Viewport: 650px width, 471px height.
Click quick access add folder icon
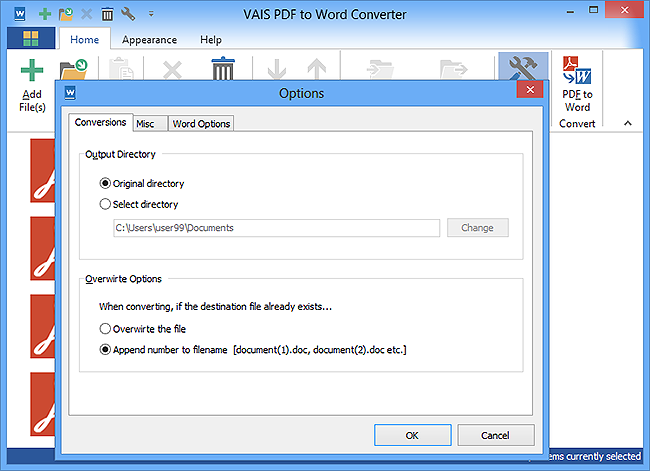(65, 14)
